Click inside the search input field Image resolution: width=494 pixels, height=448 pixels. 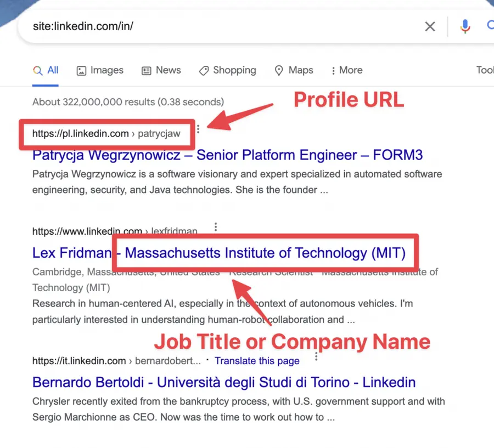pos(165,26)
